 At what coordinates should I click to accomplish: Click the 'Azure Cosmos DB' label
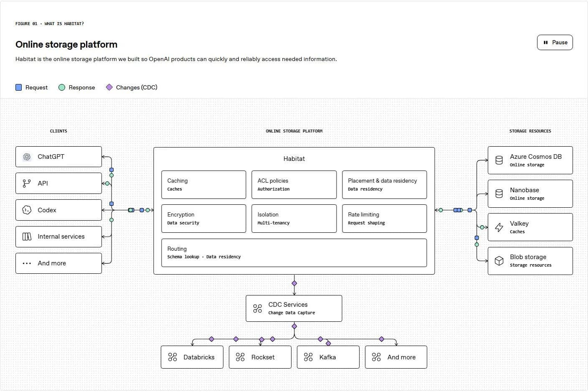pos(536,157)
